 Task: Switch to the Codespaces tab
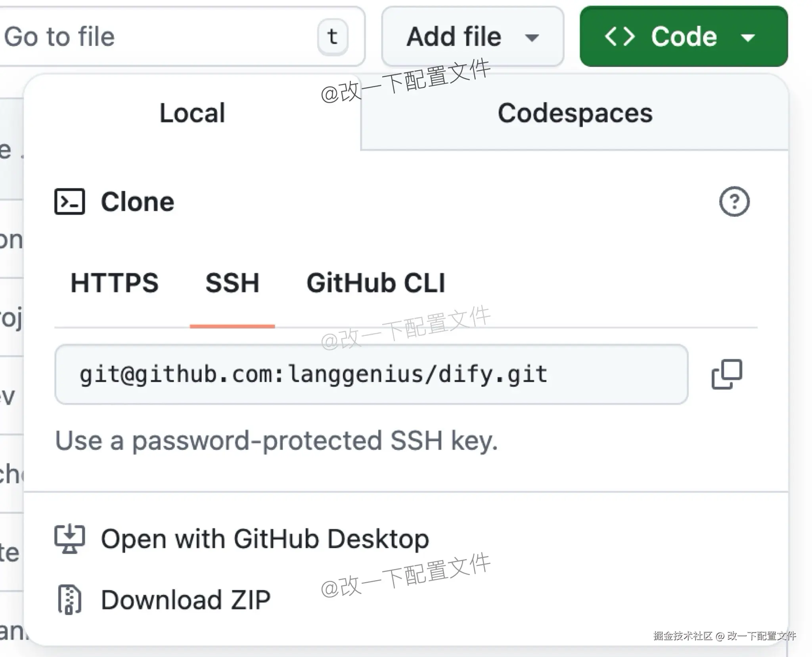[x=575, y=113]
